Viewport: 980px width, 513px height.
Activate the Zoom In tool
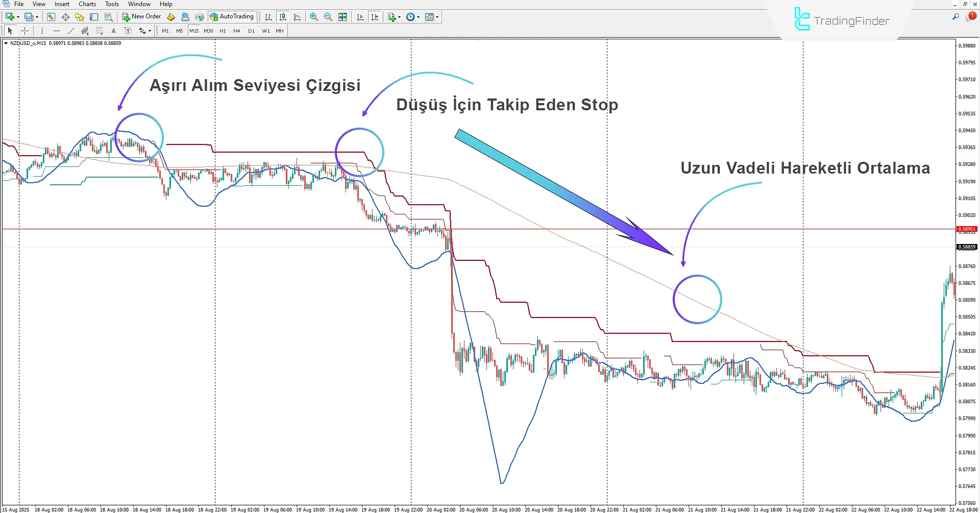[314, 16]
